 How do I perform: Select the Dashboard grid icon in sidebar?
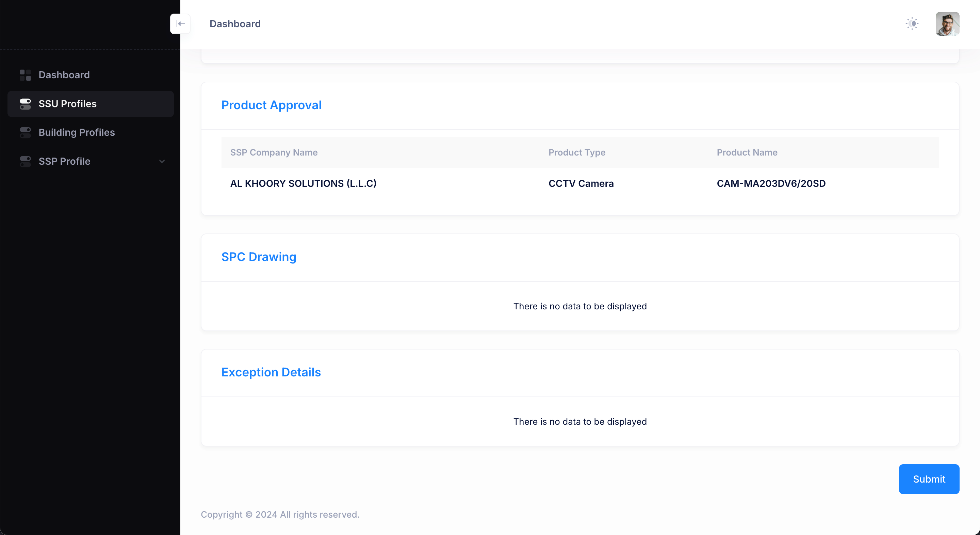click(25, 75)
